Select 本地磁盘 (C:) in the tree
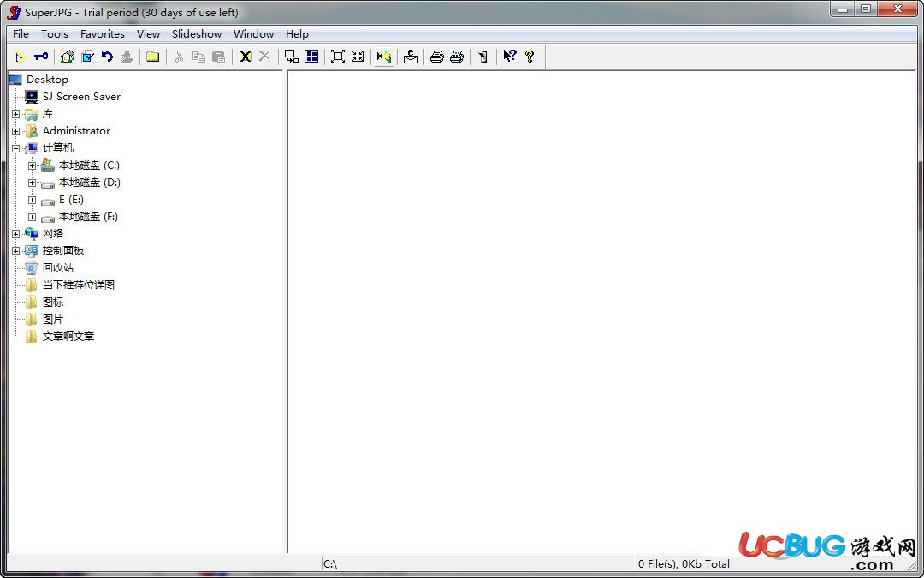 89,165
